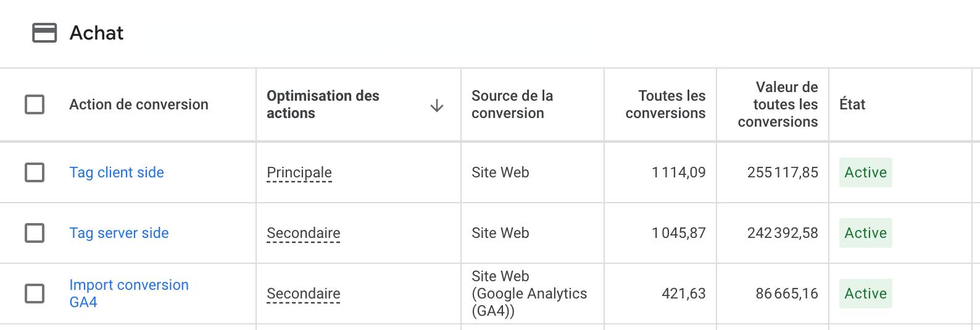Click the État column header
This screenshot has height=330, width=980.
tap(852, 104)
